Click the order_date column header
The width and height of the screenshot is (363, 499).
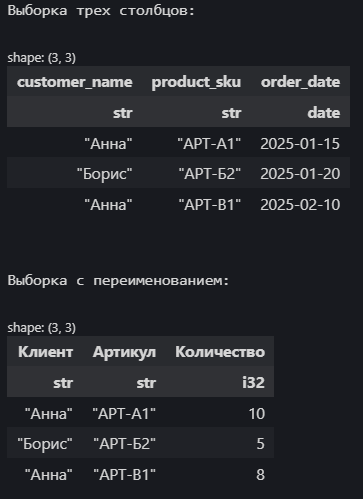pyautogui.click(x=301, y=82)
